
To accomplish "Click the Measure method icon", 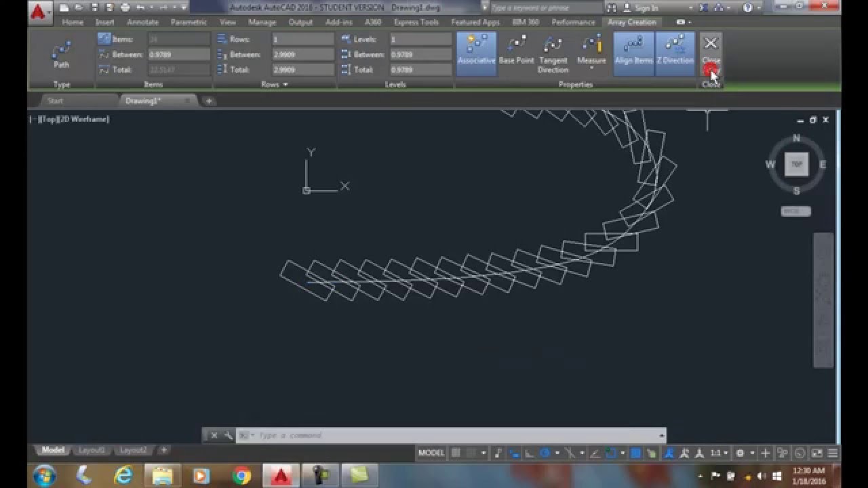I will click(x=591, y=46).
